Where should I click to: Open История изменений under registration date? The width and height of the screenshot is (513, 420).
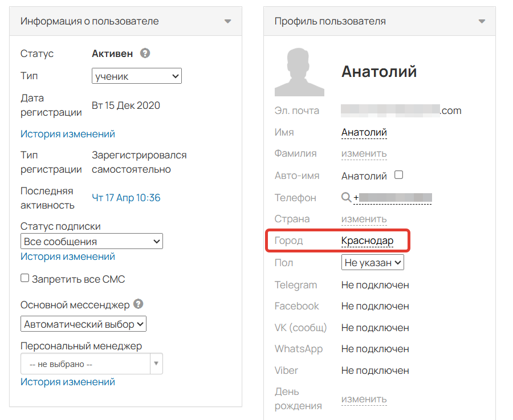(68, 134)
